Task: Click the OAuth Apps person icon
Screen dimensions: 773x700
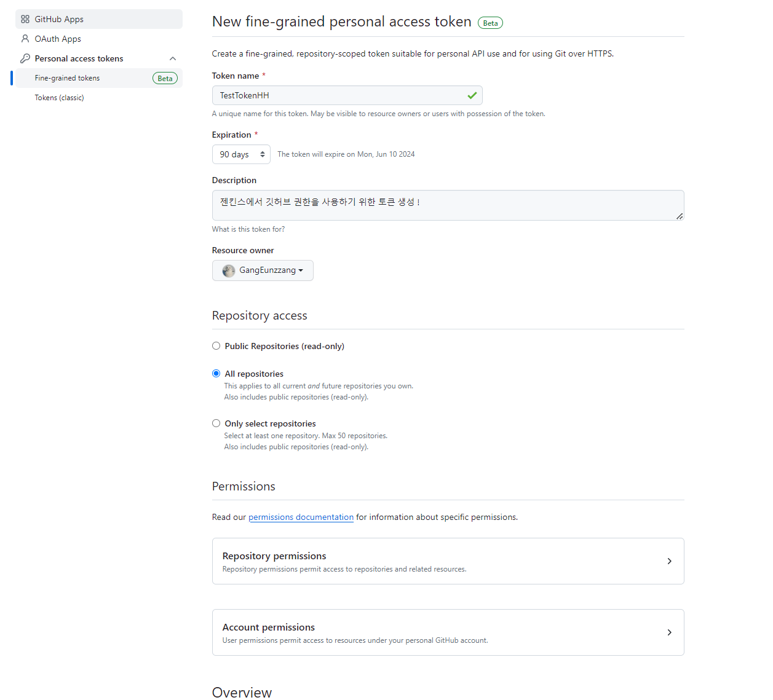Action: point(25,39)
